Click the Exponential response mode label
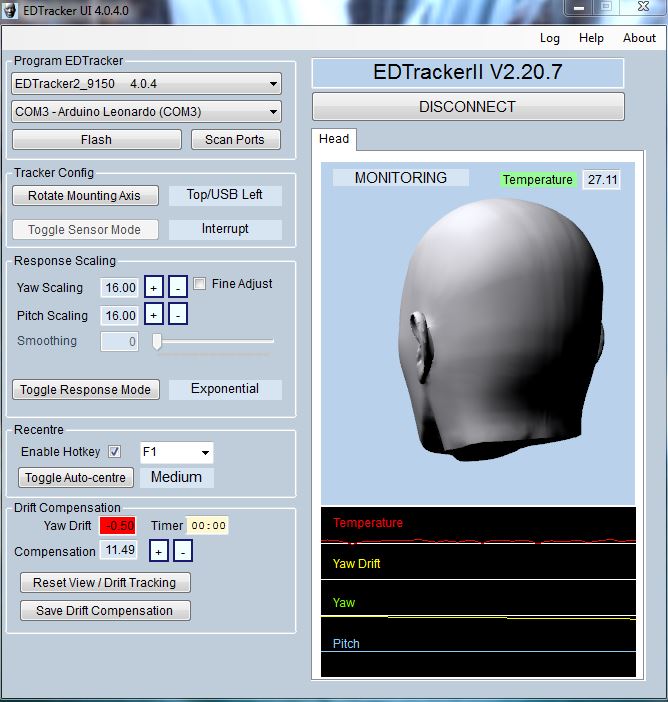The width and height of the screenshot is (668, 702). coord(225,389)
